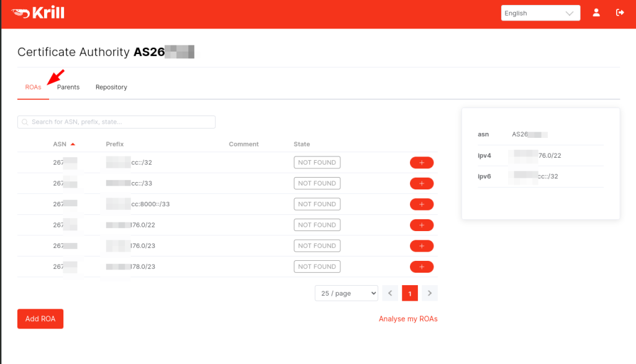The height and width of the screenshot is (364, 636).
Task: Click the search magnifier icon
Action: (x=26, y=122)
